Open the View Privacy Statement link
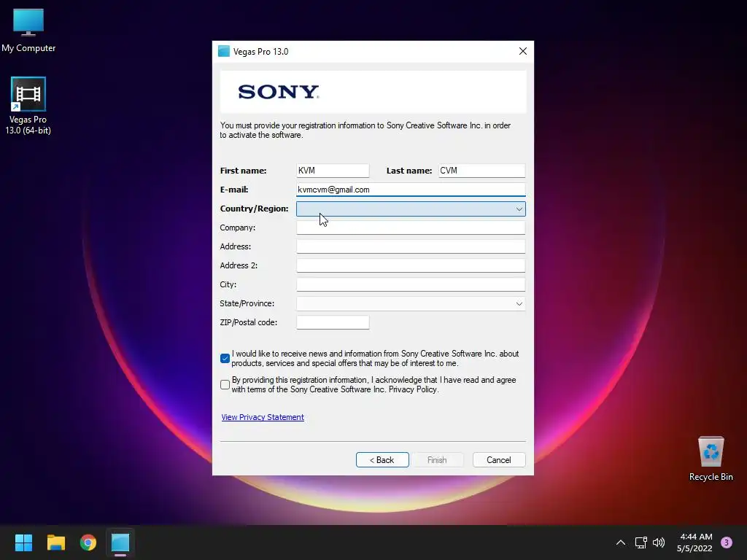Screen dimensions: 747x560 coord(263,417)
